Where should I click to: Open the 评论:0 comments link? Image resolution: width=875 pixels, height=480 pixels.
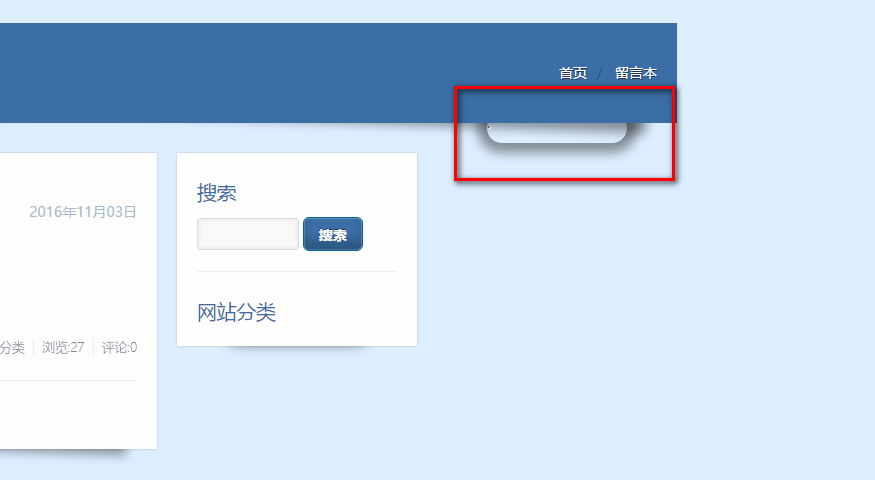(119, 348)
